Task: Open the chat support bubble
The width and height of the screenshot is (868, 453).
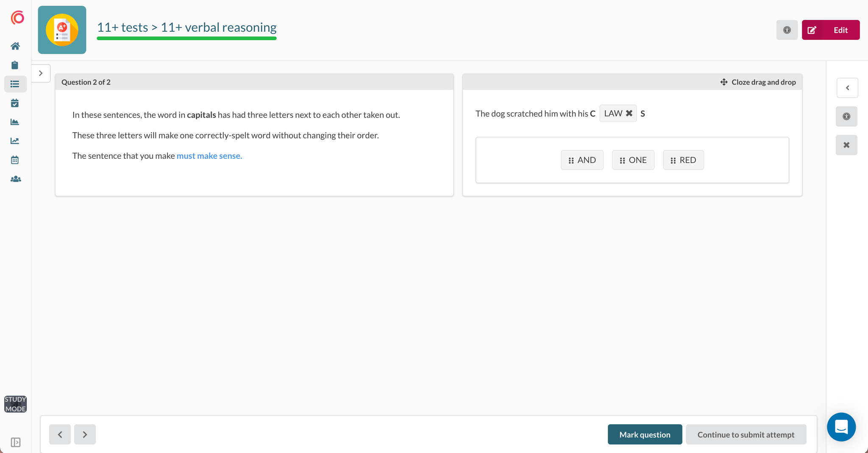Action: click(x=841, y=427)
